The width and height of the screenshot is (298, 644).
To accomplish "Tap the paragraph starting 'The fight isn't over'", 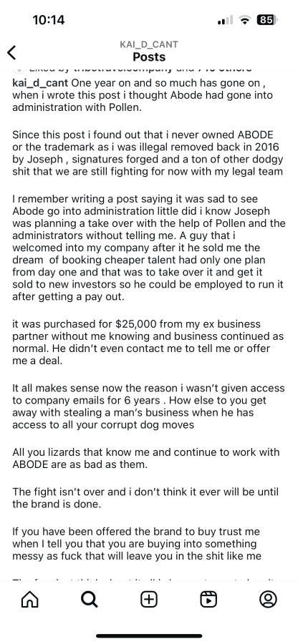I will pyautogui.click(x=145, y=498).
